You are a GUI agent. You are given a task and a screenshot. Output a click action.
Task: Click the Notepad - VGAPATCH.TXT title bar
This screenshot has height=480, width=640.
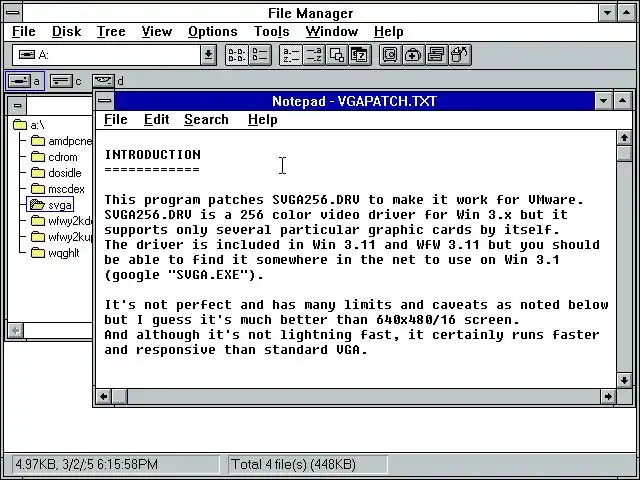point(354,101)
